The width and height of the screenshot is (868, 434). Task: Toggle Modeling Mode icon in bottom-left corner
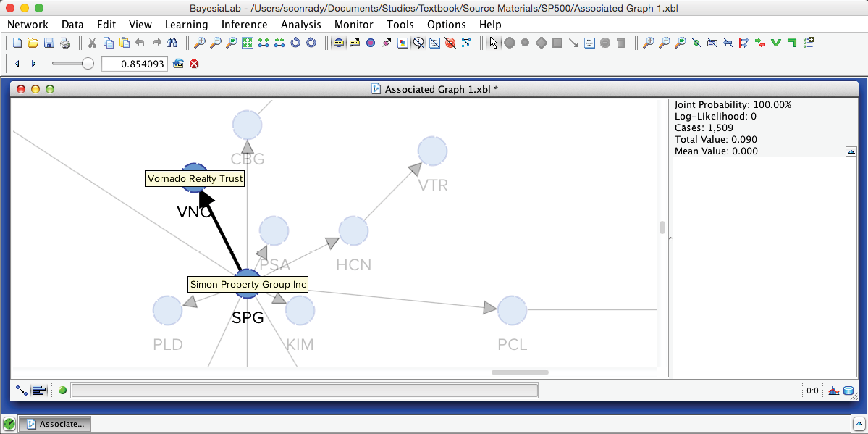(x=22, y=391)
